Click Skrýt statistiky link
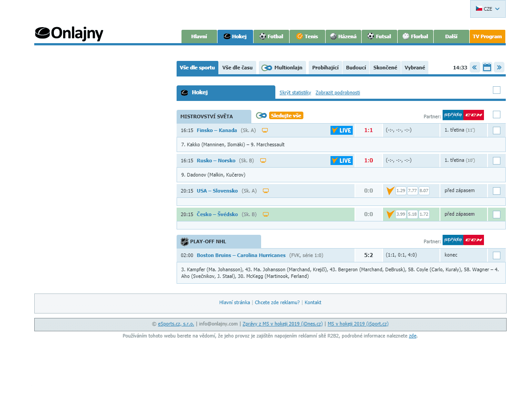Image resolution: width=532 pixels, height=418 pixels. (295, 92)
